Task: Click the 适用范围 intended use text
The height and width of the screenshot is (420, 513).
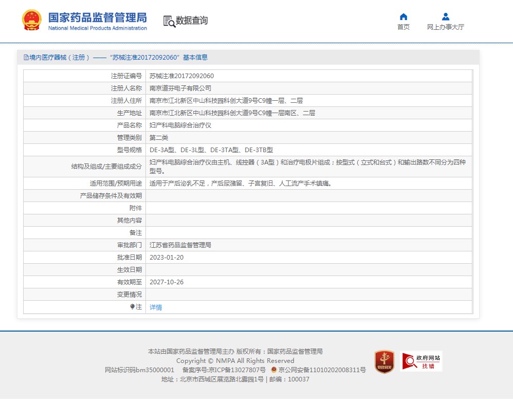Action: pyautogui.click(x=241, y=184)
